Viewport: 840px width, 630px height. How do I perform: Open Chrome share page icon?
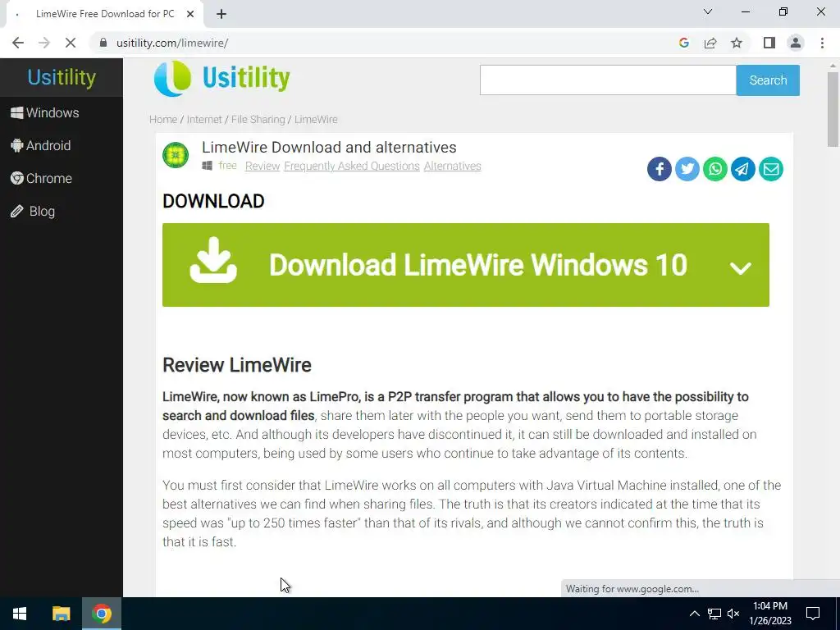coord(710,43)
